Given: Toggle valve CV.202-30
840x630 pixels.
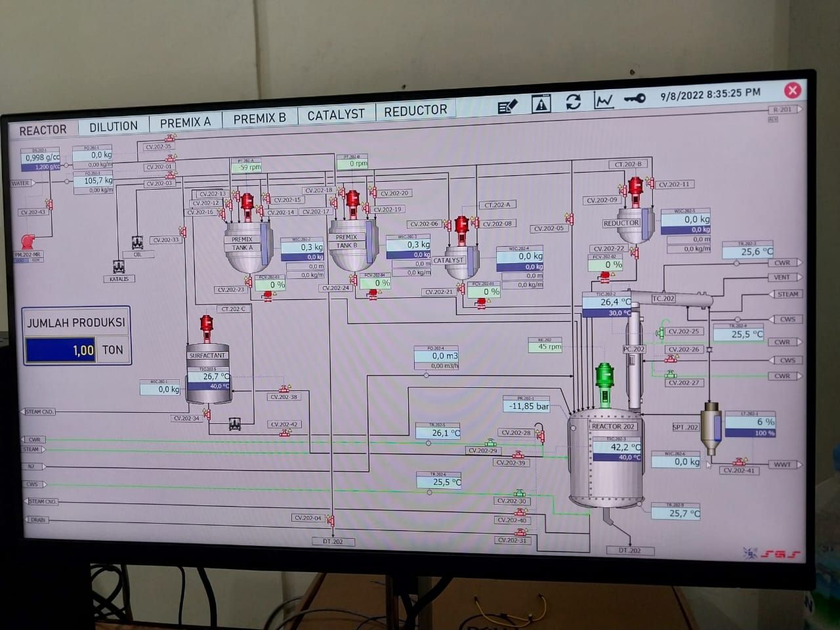Looking at the screenshot, I should (x=519, y=494).
